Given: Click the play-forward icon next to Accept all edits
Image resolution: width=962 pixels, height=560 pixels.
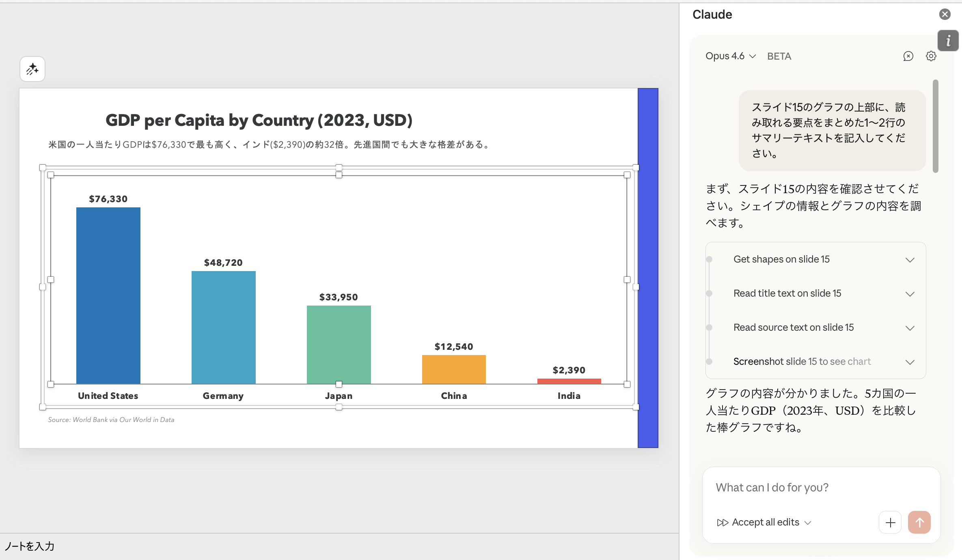Looking at the screenshot, I should pyautogui.click(x=723, y=522).
